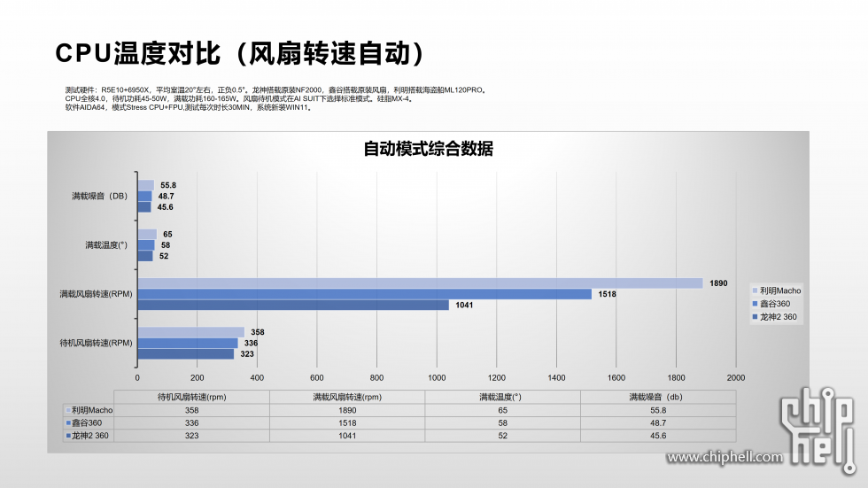Select the 利明Macho legend text at right
868x488 pixels.
pyautogui.click(x=780, y=290)
